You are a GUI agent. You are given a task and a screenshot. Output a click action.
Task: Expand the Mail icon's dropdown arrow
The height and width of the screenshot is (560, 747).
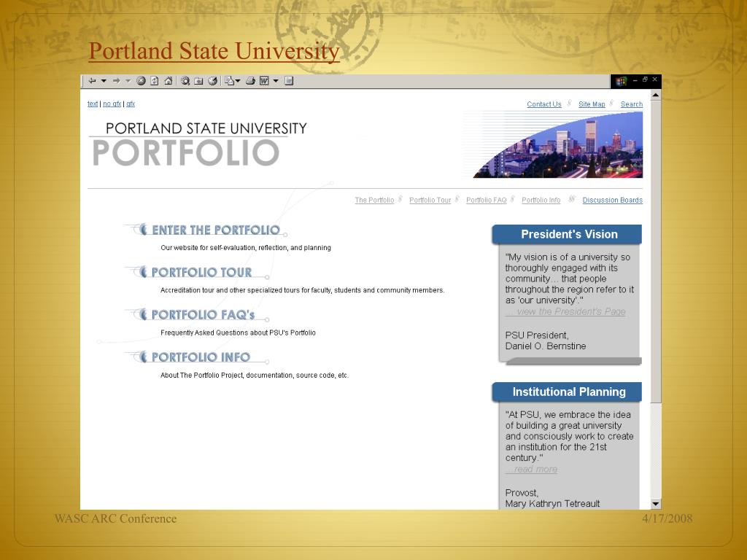tap(238, 81)
